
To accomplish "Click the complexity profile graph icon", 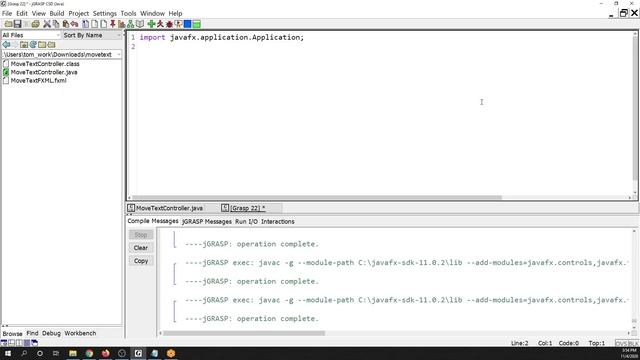I will pyautogui.click(x=122, y=24).
